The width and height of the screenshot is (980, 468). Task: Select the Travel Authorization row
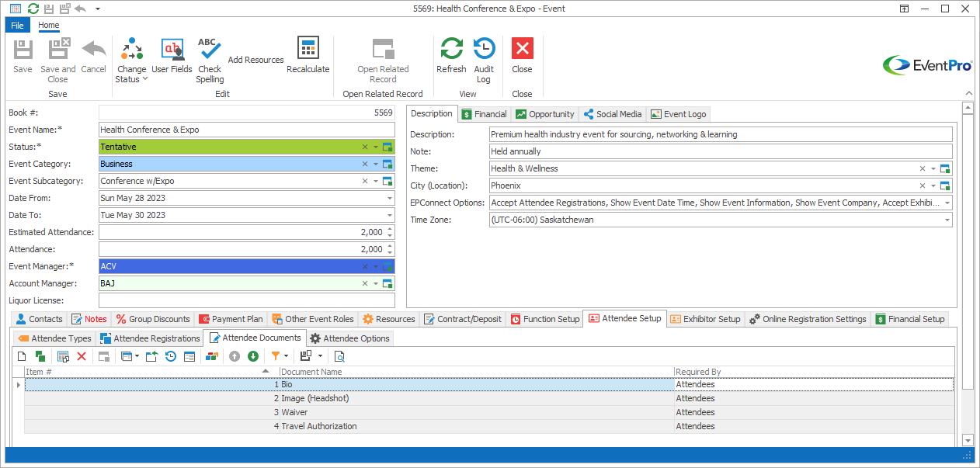point(489,426)
